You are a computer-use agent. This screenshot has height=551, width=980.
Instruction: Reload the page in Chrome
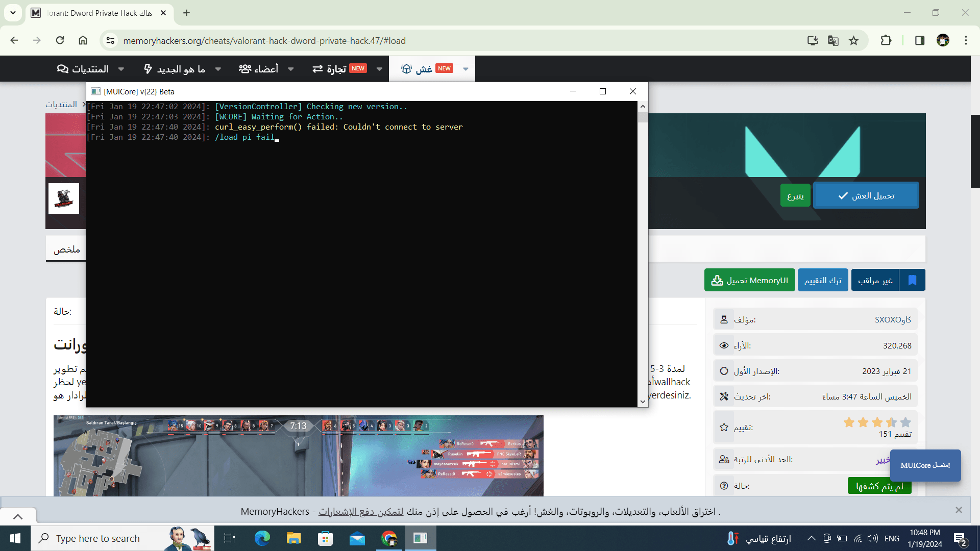(x=60, y=40)
